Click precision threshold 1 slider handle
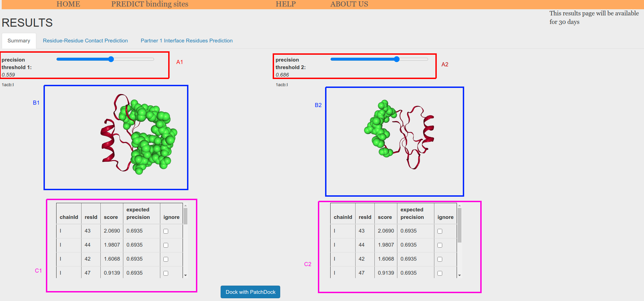Screen dimensions: 644x301 click(111, 59)
